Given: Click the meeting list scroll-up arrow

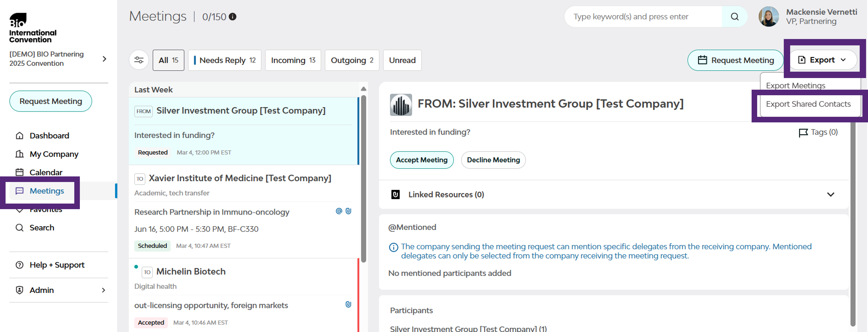Looking at the screenshot, I should 363,89.
